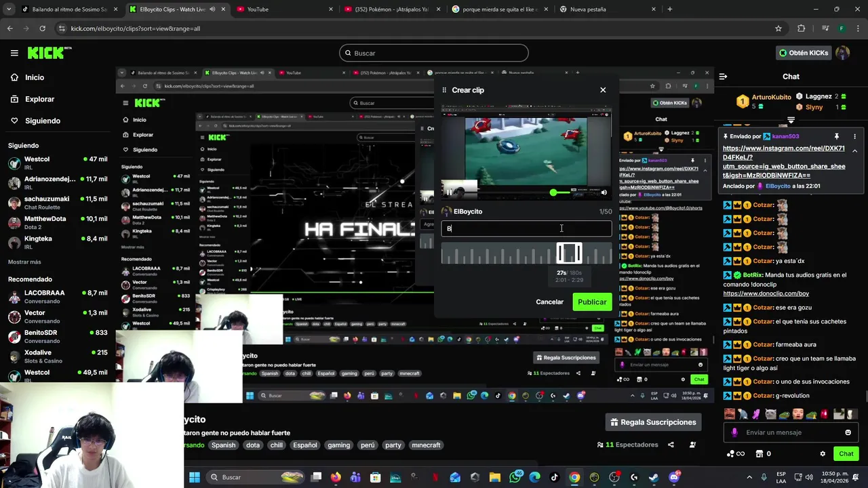This screenshot has height=488, width=868.
Task: Close the Crear clip dialog
Action: [x=603, y=89]
